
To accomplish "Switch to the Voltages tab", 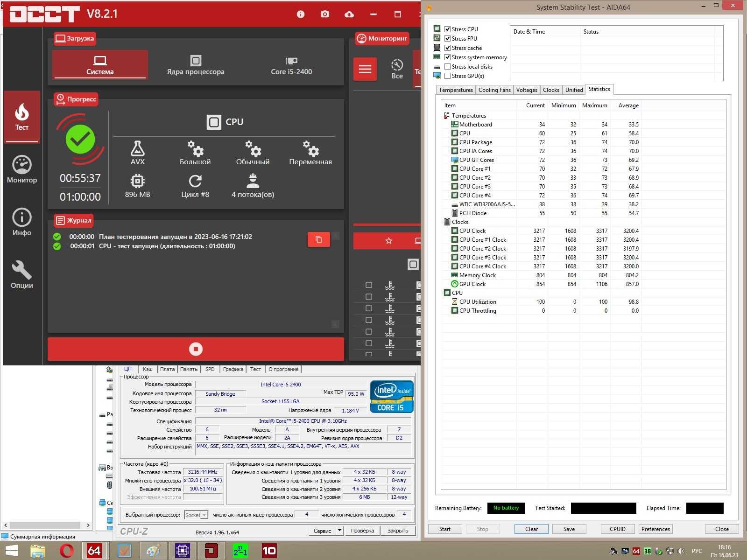I will pyautogui.click(x=527, y=90).
